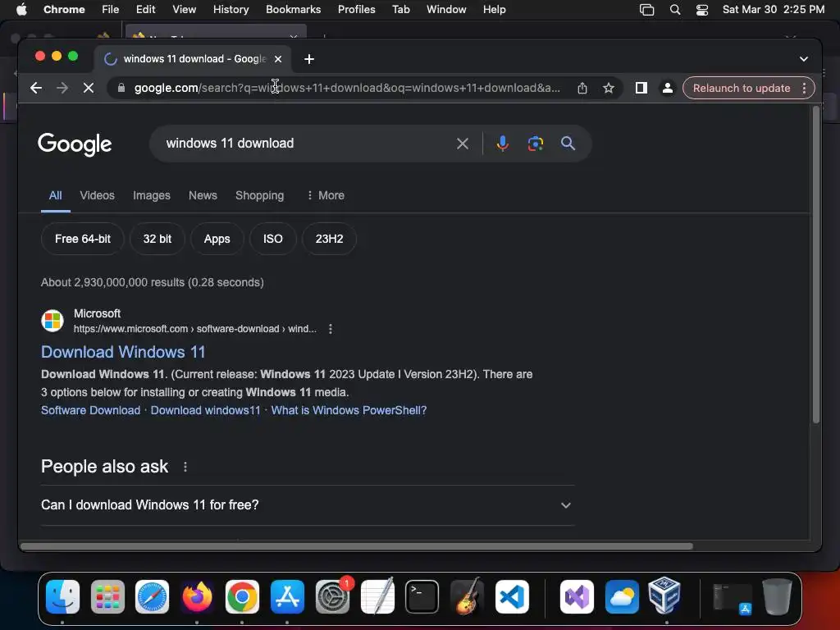Screen dimensions: 840x630
Task: Apply the ISO filter chip
Action: pos(272,239)
